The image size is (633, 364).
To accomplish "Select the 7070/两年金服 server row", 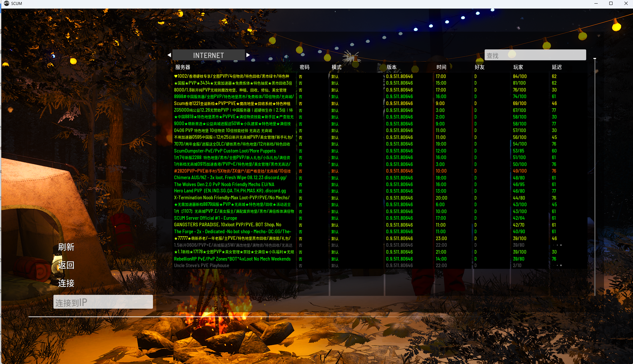I will click(x=379, y=144).
